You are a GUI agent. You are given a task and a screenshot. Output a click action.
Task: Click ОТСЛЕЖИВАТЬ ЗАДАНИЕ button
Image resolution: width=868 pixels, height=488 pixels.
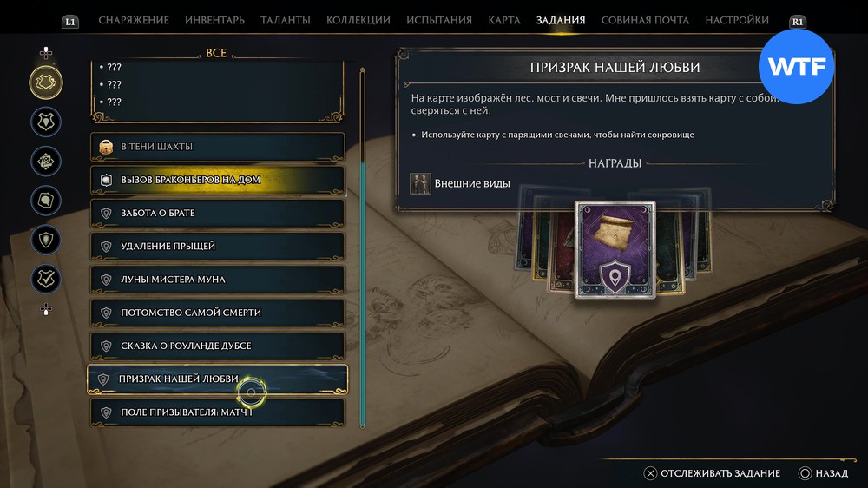pos(712,473)
